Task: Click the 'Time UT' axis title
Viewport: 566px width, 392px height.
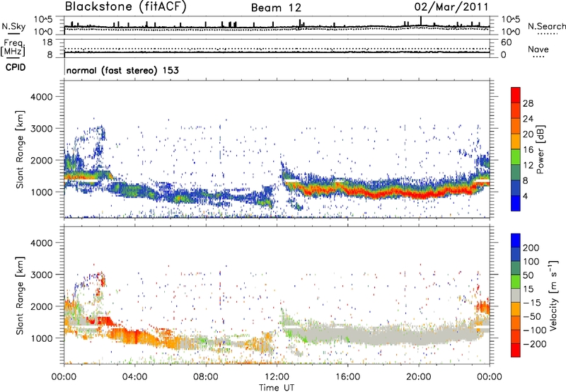Action: 277,388
